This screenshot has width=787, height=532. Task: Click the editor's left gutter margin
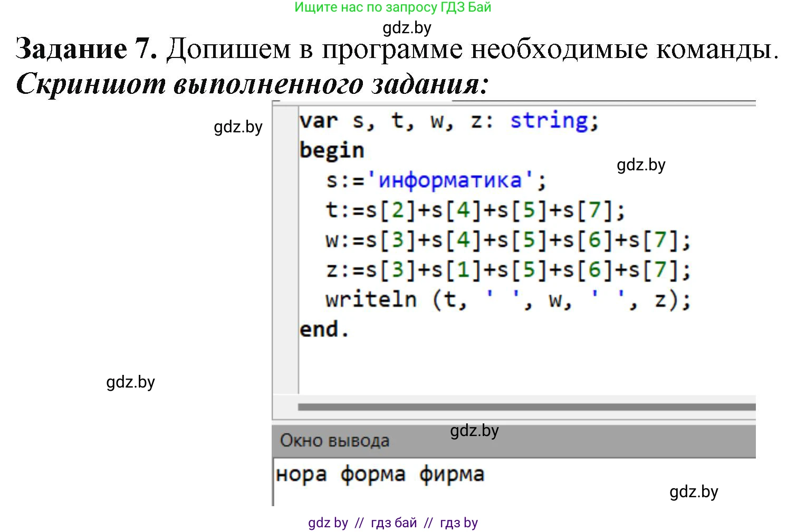tap(285, 248)
